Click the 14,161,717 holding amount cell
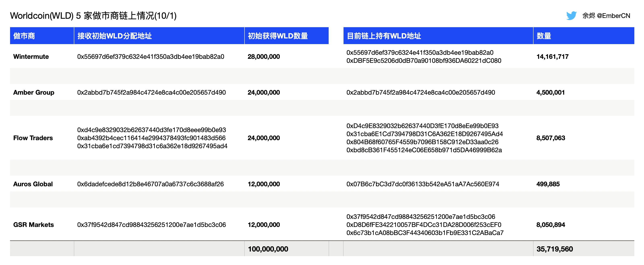Screen dimensions: 644x265 point(552,57)
